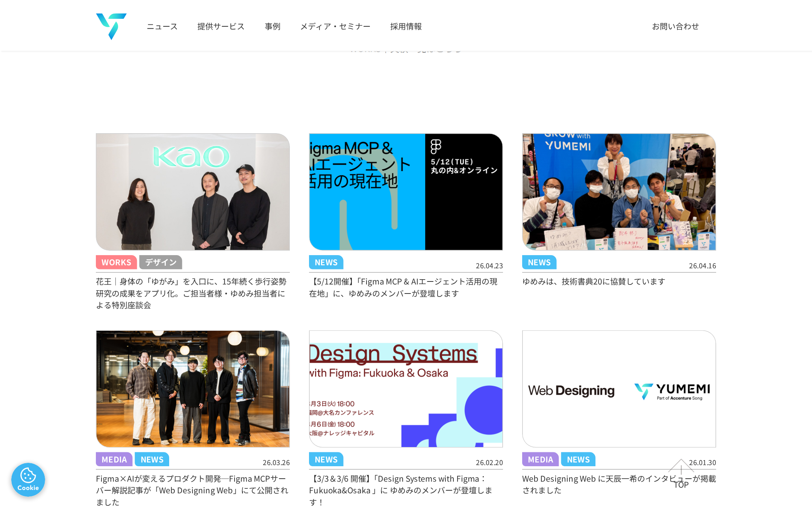Open the Cookie settings button

tap(28, 479)
